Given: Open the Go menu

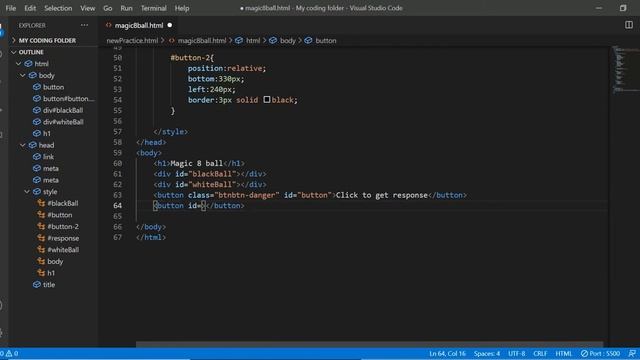Looking at the screenshot, I should (107, 8).
